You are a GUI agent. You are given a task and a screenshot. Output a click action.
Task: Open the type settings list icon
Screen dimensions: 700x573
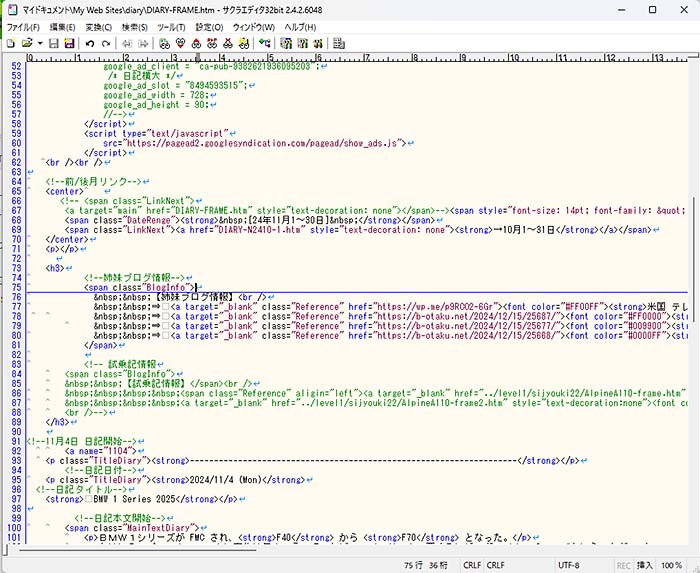(x=286, y=43)
